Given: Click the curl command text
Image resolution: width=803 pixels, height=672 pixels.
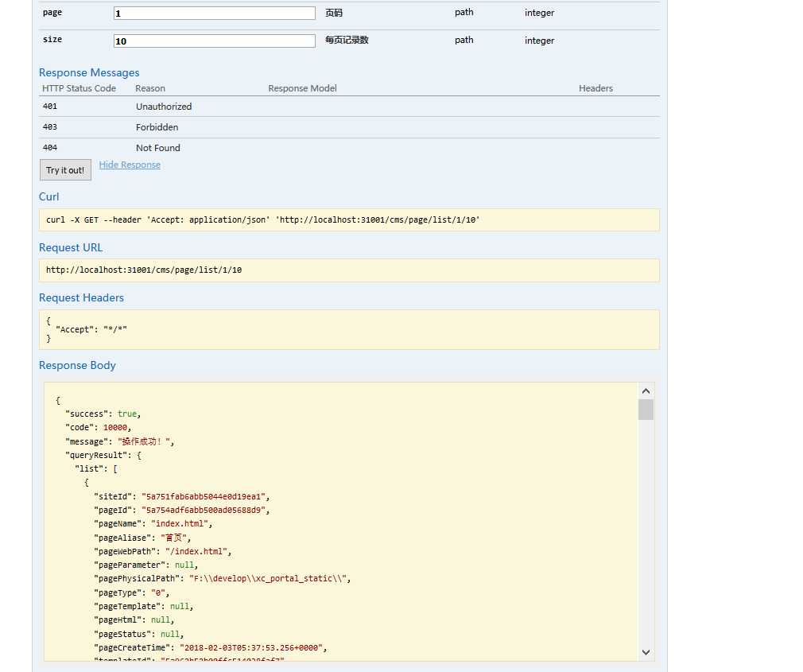Looking at the screenshot, I should [262, 219].
